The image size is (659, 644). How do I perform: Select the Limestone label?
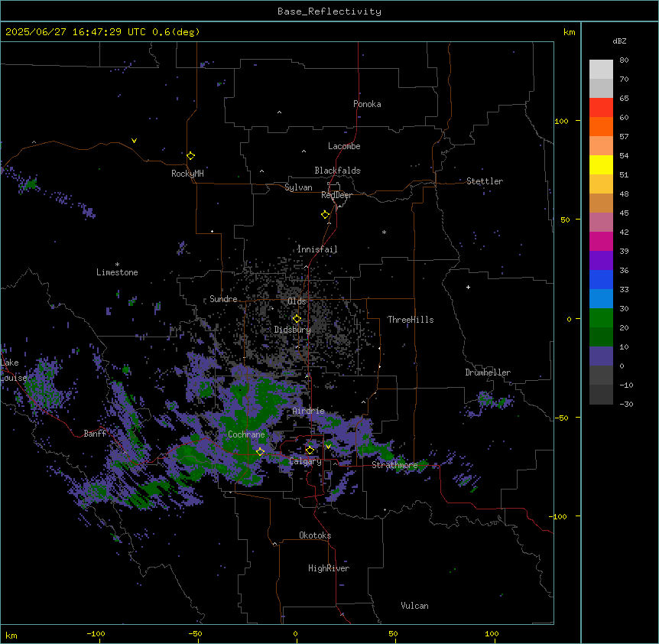click(x=117, y=272)
